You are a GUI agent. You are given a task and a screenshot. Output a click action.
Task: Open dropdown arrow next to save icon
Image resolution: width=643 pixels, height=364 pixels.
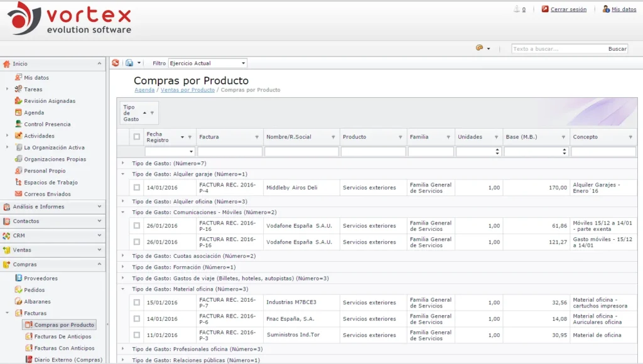pos(139,63)
